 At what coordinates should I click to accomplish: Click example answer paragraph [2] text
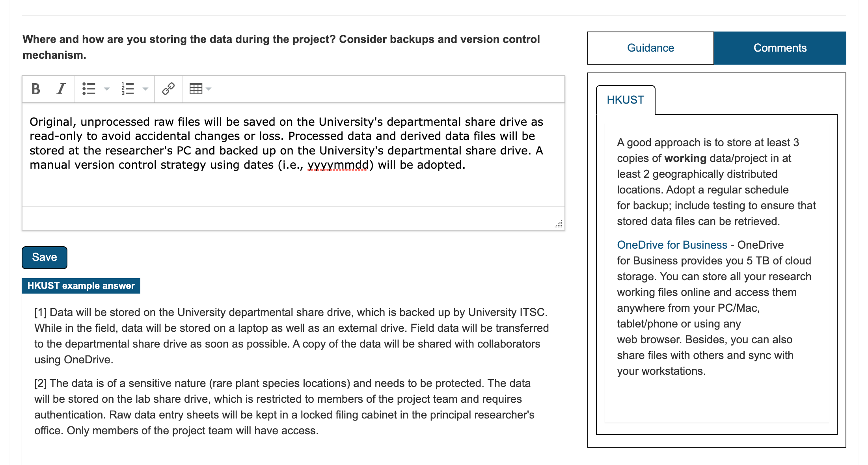[x=284, y=407]
